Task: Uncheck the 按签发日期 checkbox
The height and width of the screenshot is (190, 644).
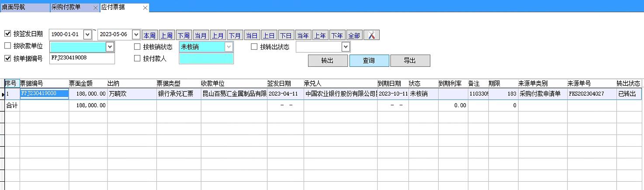Action: [7, 34]
